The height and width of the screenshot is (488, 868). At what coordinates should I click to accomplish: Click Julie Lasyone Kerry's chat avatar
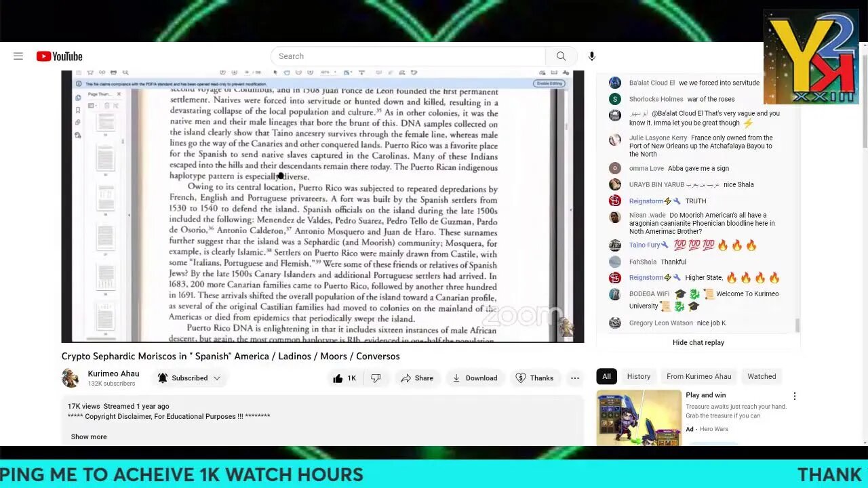[615, 140]
